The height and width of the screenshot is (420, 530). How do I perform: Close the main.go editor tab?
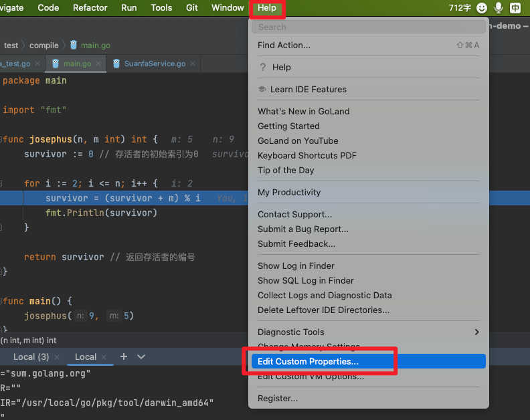(98, 64)
